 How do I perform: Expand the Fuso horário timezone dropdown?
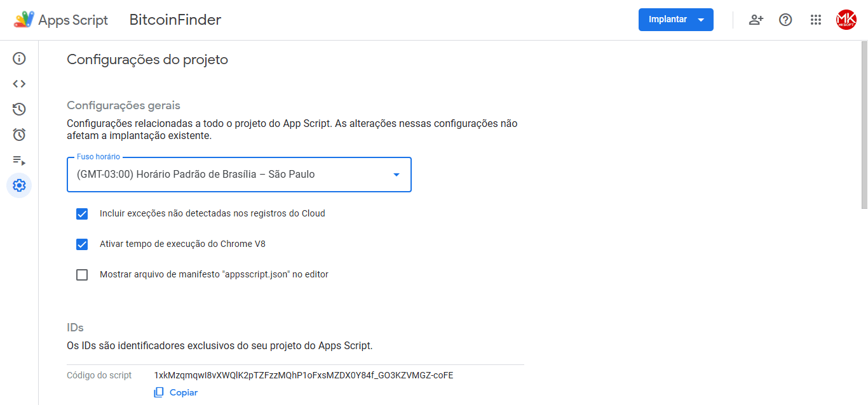[x=239, y=175]
